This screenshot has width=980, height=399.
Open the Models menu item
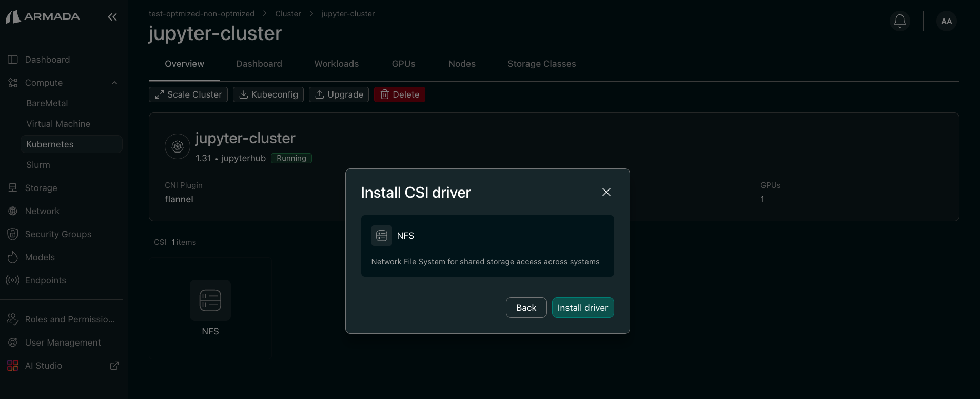click(40, 257)
